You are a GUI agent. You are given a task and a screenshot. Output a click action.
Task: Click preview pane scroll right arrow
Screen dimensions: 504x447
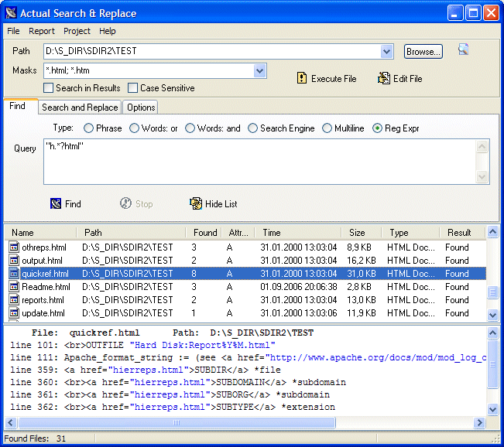click(x=479, y=422)
